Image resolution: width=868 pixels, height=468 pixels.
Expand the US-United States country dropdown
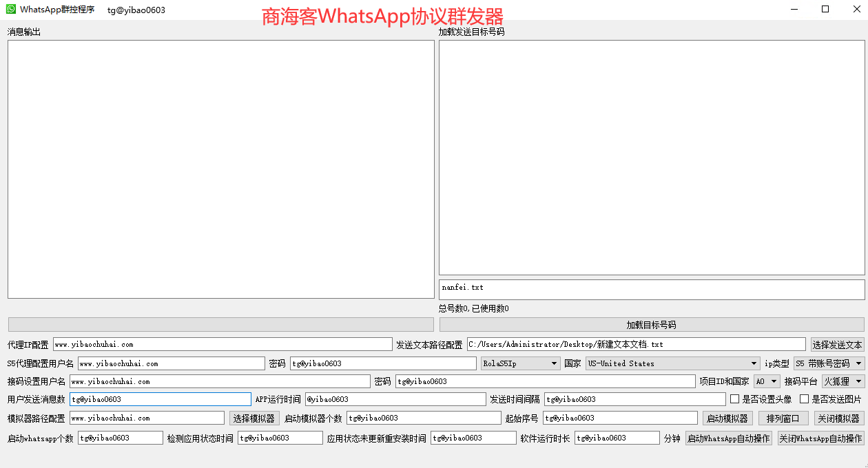(672, 363)
